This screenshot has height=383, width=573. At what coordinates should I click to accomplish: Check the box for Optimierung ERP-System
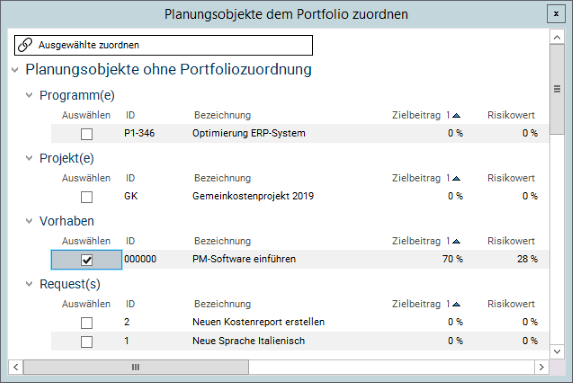pyautogui.click(x=87, y=134)
